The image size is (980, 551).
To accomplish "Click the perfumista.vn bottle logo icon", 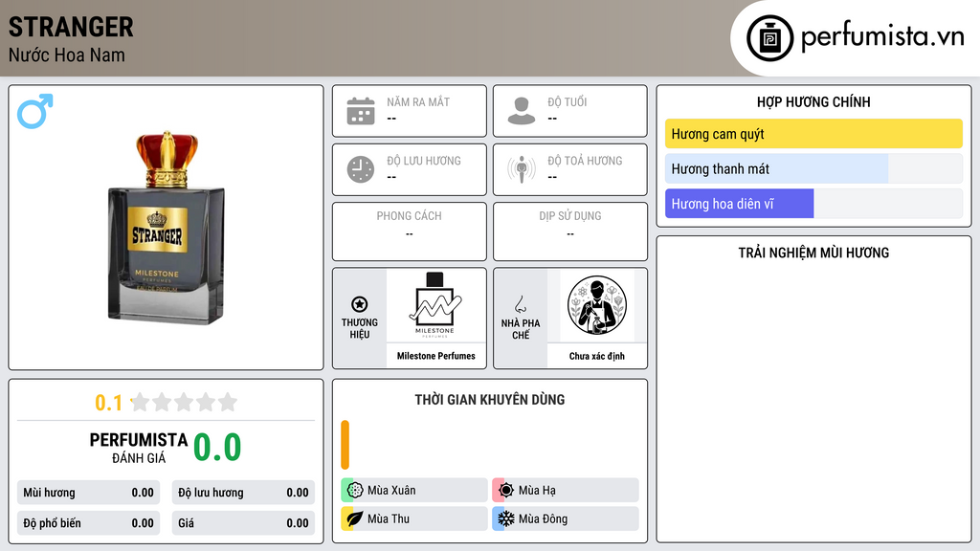I will 770,38.
